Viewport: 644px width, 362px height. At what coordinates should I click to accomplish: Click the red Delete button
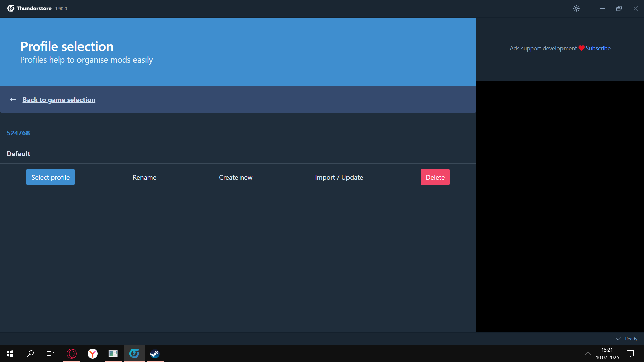click(x=435, y=177)
